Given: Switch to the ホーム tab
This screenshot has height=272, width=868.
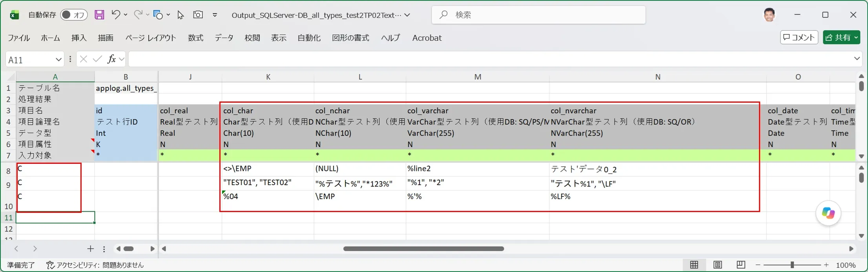Looking at the screenshot, I should [x=50, y=38].
